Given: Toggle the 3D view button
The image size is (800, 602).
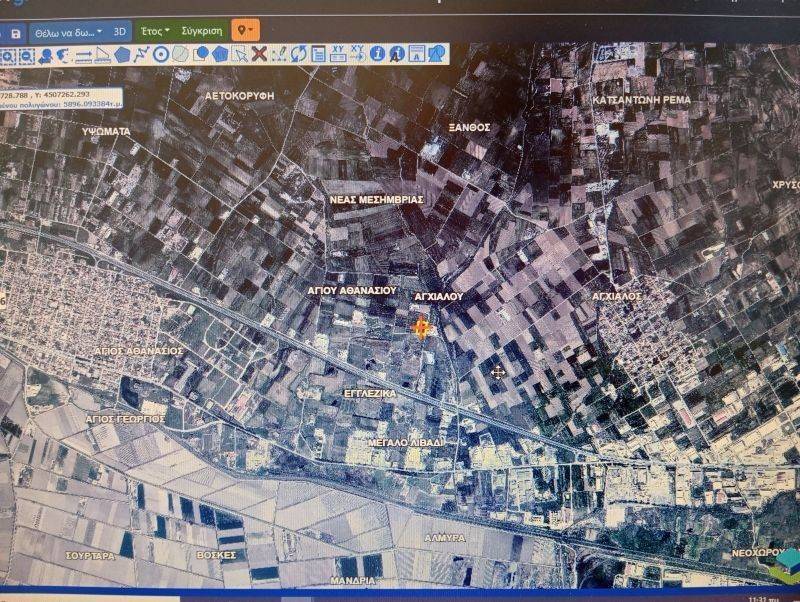Looking at the screenshot, I should 120,32.
